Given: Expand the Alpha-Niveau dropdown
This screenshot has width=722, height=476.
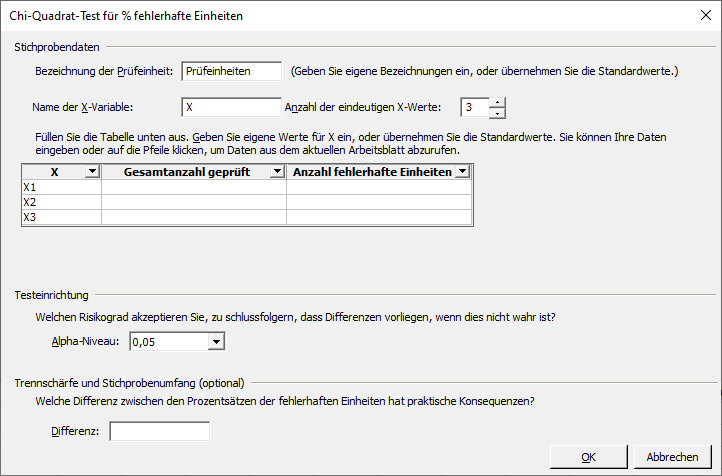Looking at the screenshot, I should [216, 342].
